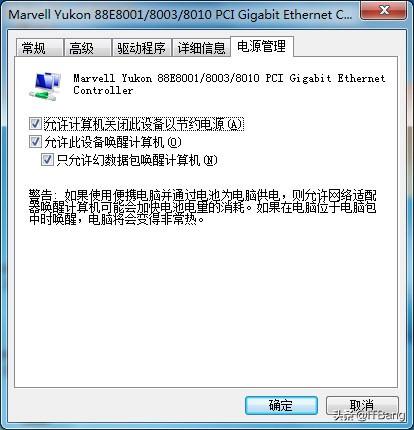Image resolution: width=414 pixels, height=430 pixels.
Task: Click the network adapter device icon
Action: click(45, 86)
